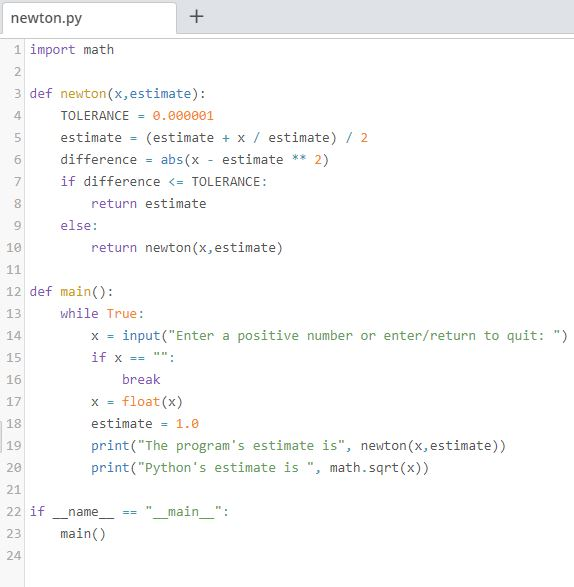The height and width of the screenshot is (587, 574).
Task: Click 'def main():' definition line
Action: point(71,292)
